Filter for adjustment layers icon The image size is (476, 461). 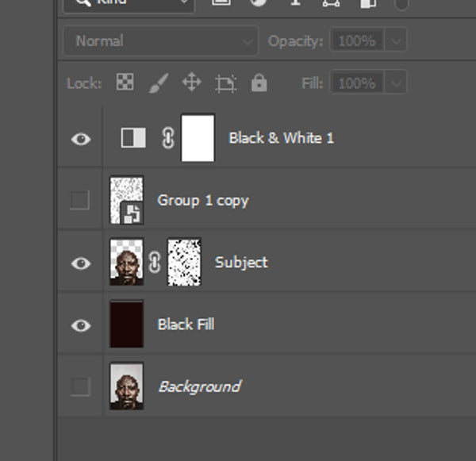pyautogui.click(x=259, y=2)
